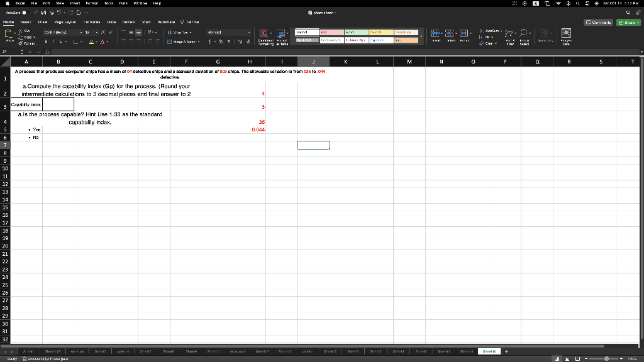
Task: Click the Cut scissors icon
Action: (x=21, y=31)
